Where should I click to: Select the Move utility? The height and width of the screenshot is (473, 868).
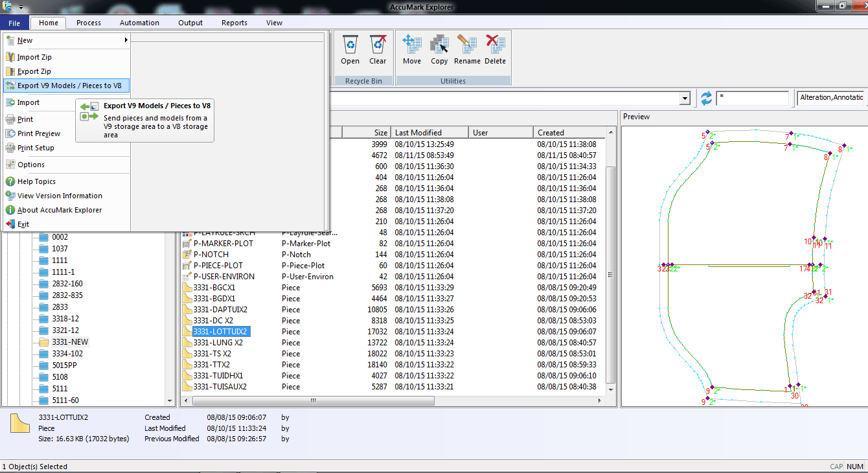412,50
